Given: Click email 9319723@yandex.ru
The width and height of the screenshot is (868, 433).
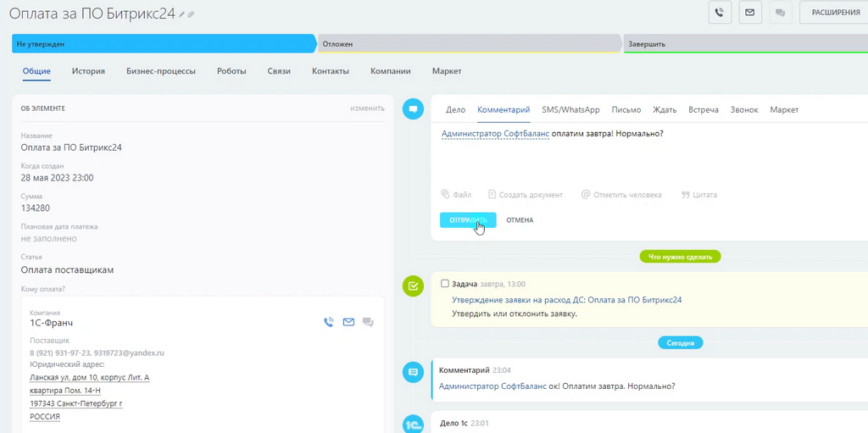Looking at the screenshot, I should point(130,353).
